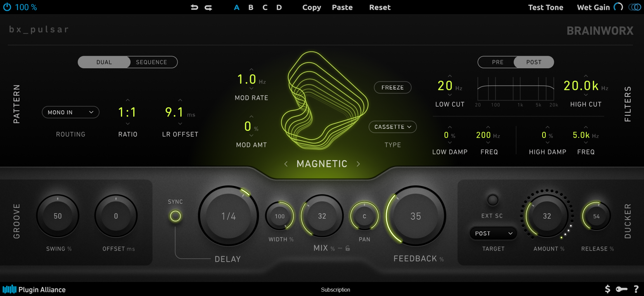Viewport: 644px width, 296px height.
Task: Set filters to PRE
Action: pyautogui.click(x=498, y=62)
